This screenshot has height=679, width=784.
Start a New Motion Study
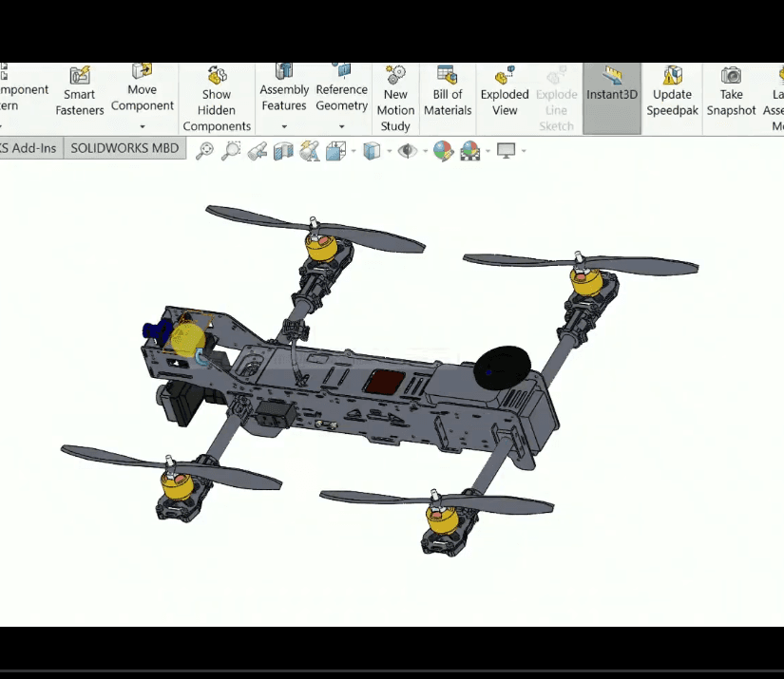tap(395, 99)
